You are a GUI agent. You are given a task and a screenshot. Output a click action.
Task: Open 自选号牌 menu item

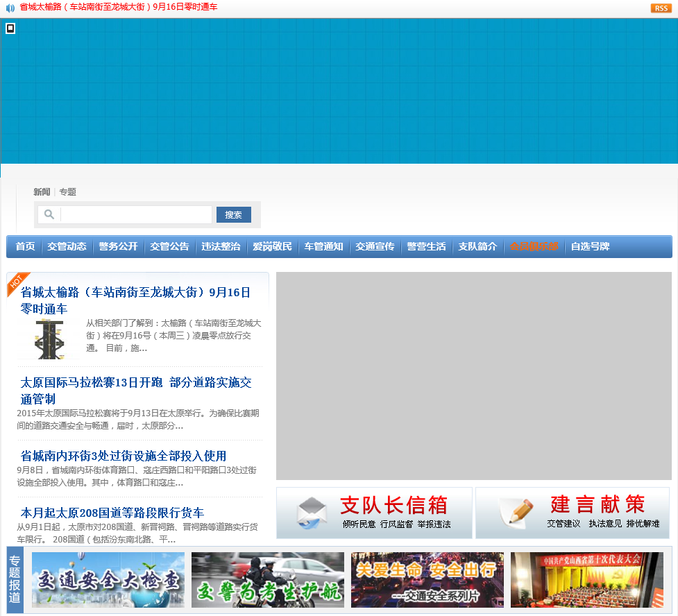tap(591, 246)
